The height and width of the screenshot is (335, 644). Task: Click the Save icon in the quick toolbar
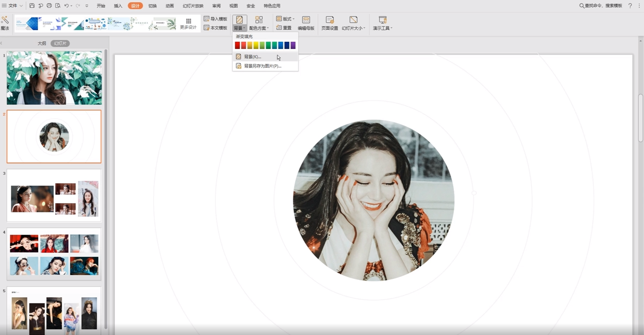click(x=32, y=6)
